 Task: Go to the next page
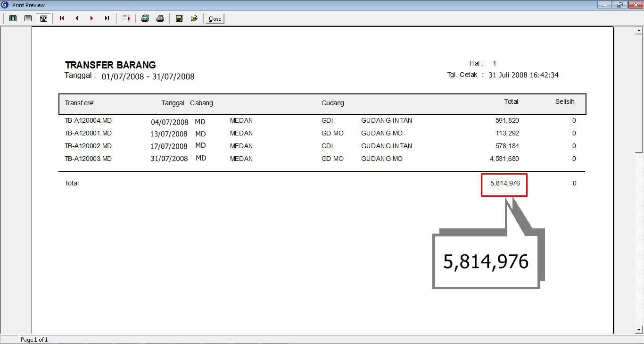[92, 18]
